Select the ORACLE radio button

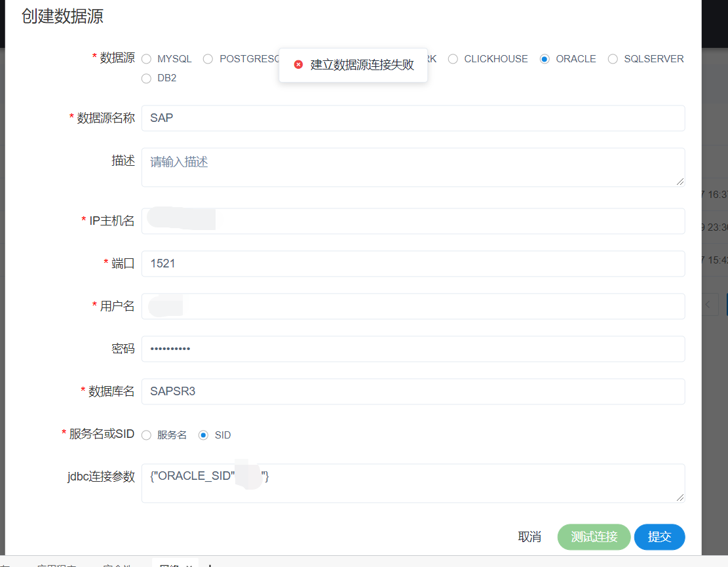point(545,59)
